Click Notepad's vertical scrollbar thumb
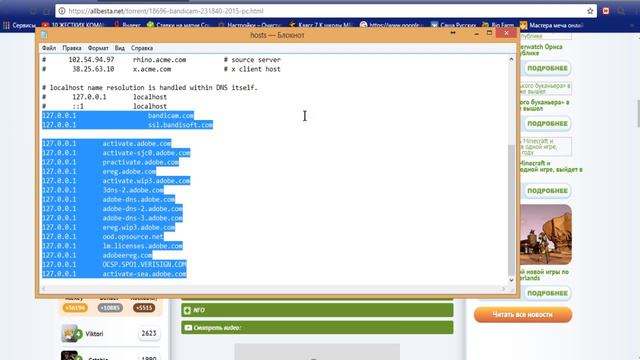 click(x=511, y=210)
